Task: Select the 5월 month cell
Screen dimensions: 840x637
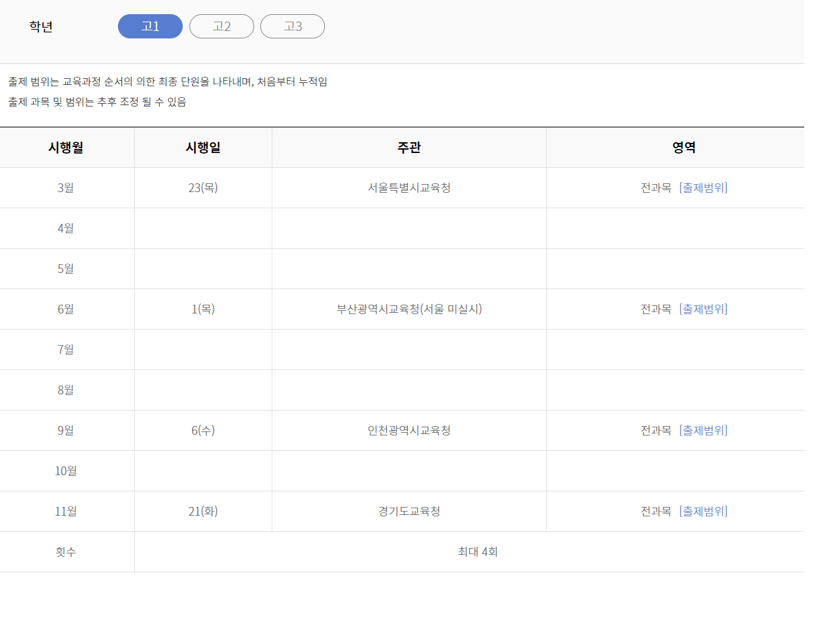Action: (x=67, y=269)
